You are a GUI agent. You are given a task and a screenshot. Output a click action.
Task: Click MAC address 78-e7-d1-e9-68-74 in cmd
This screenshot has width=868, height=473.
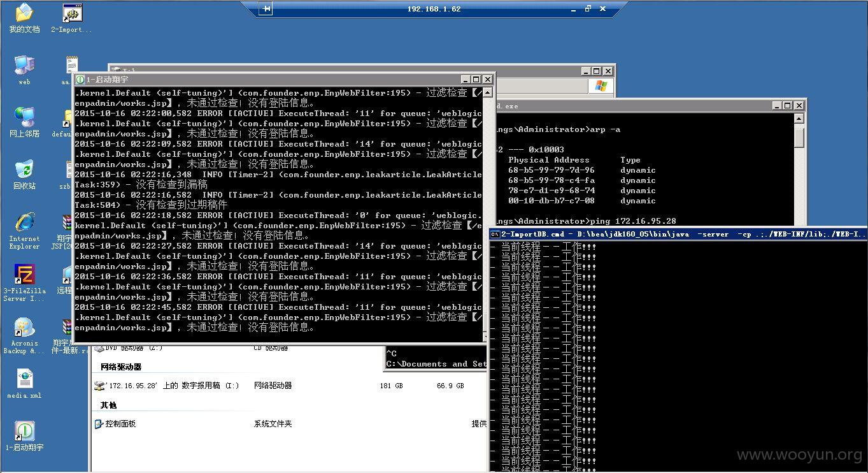551,191
